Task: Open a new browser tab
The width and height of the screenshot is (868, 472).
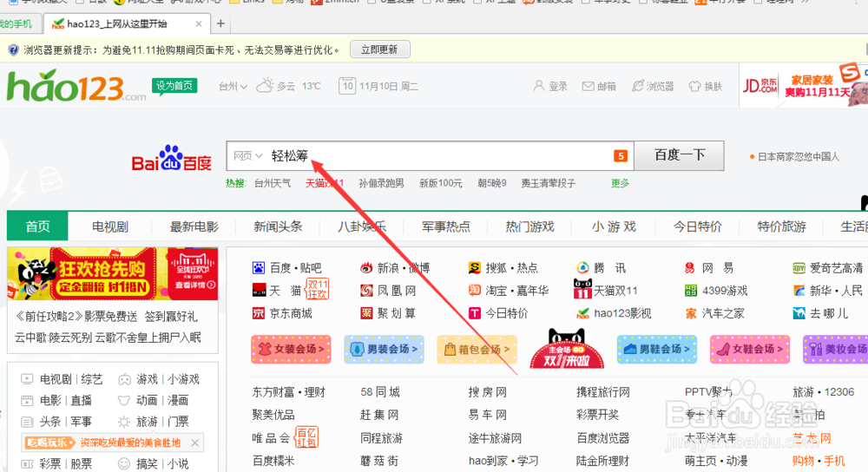Action: pos(220,23)
